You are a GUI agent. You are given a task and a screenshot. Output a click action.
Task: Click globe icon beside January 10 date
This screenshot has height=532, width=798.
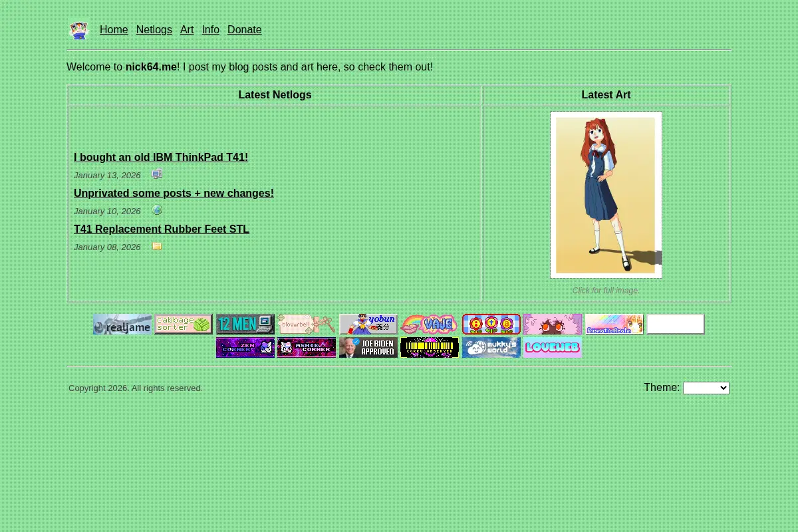pyautogui.click(x=157, y=210)
